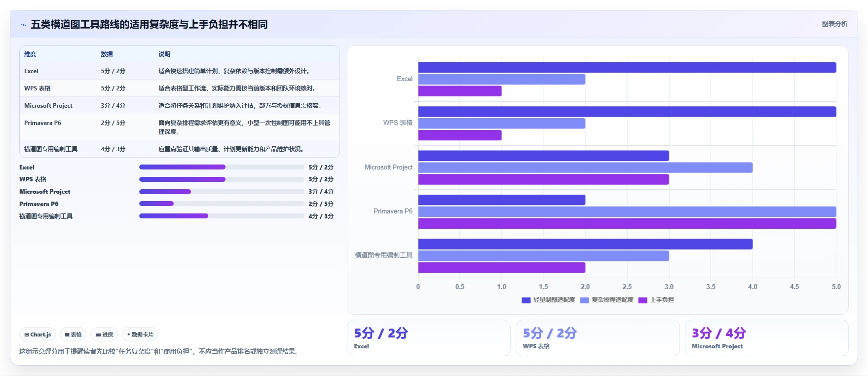
Task: Click the Primavera P6 label beside its progress bar
Action: coord(38,204)
